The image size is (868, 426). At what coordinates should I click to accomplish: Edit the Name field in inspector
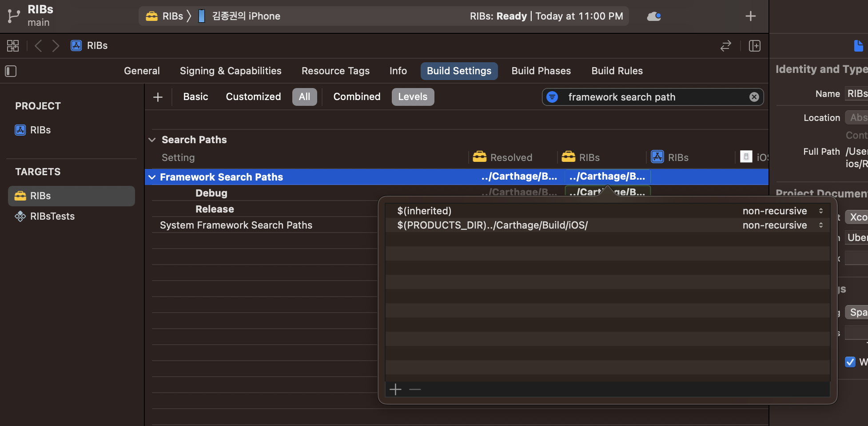click(x=856, y=94)
